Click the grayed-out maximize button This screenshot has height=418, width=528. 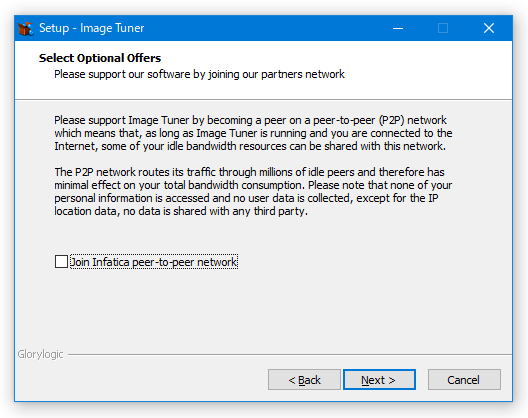tap(443, 28)
